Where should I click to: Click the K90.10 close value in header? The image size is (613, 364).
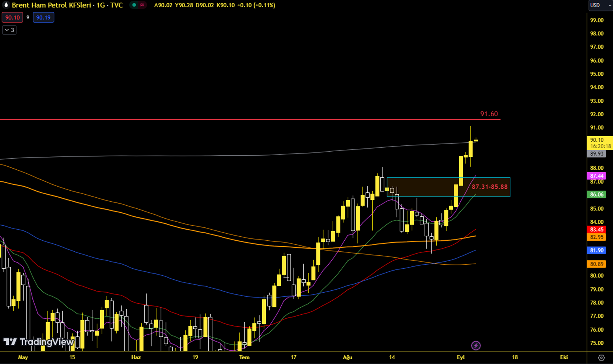(226, 5)
